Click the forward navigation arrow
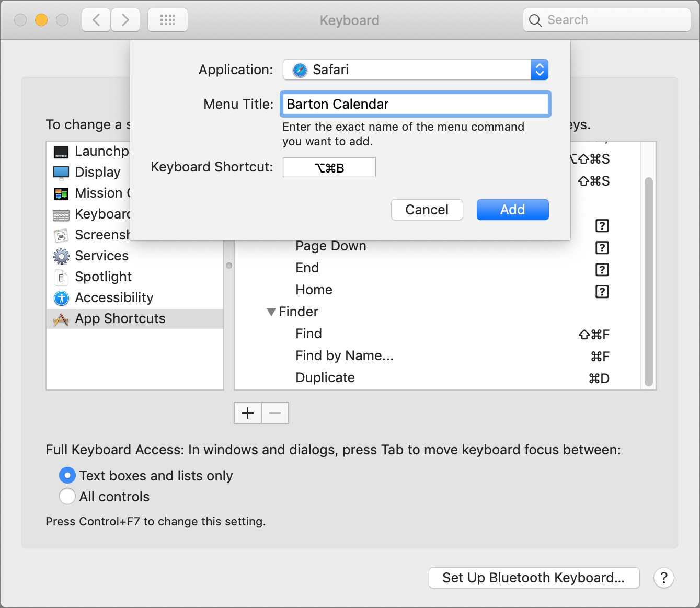Screen dimensions: 700x608 pos(125,20)
